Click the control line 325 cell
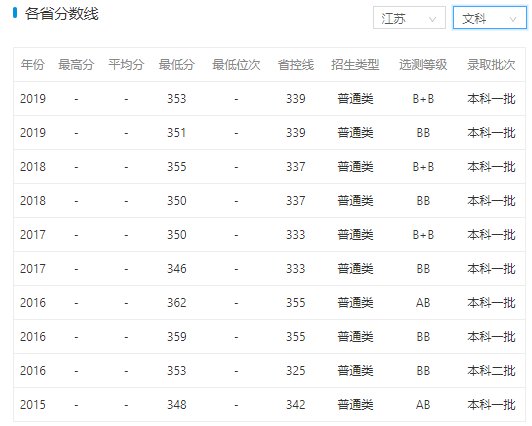This screenshot has width=532, height=426. 296,371
